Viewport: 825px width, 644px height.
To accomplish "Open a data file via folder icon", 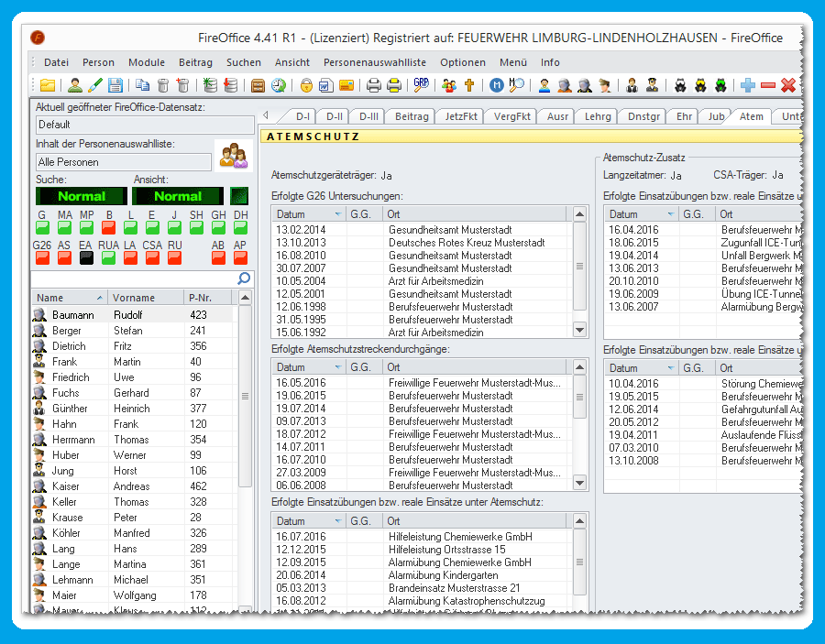I will tap(49, 86).
